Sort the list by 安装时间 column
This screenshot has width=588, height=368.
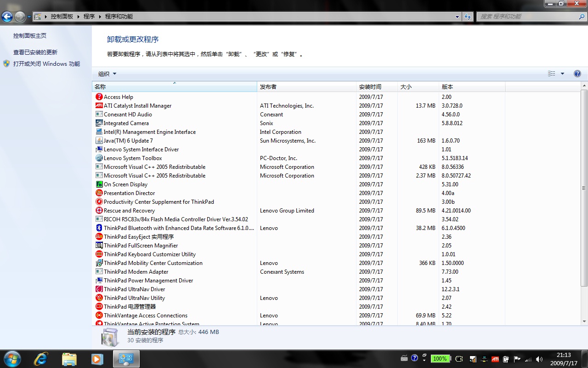377,86
